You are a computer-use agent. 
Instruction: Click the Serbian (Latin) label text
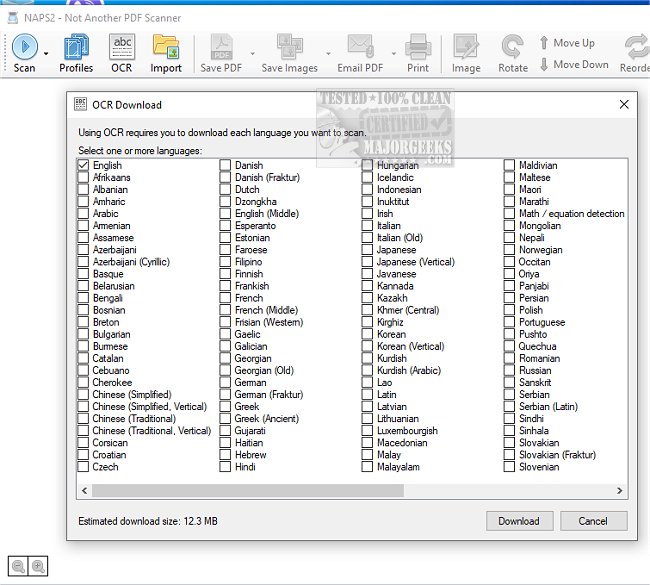pyautogui.click(x=548, y=406)
